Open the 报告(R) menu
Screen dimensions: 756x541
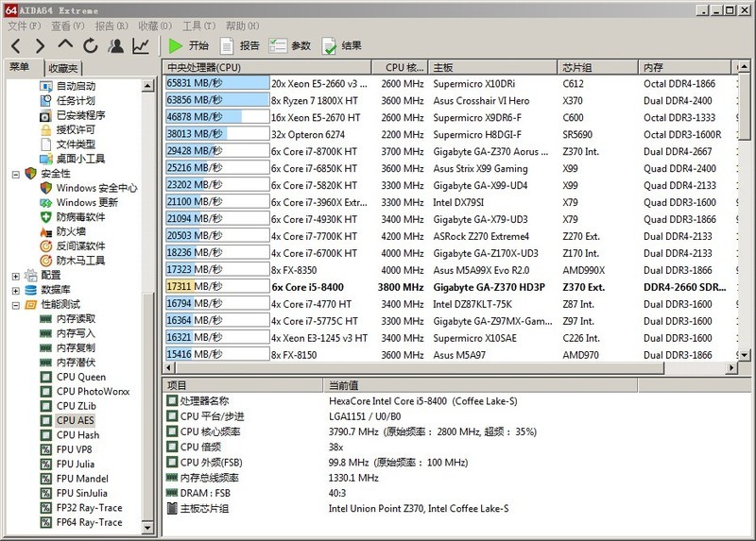tap(112, 25)
